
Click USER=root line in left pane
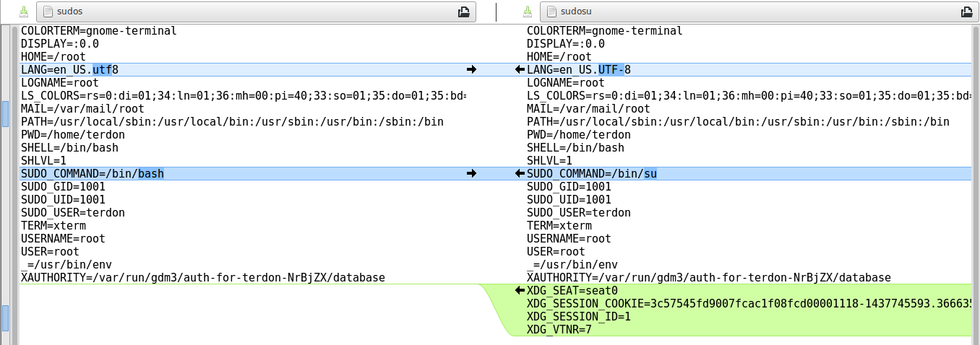click(50, 252)
